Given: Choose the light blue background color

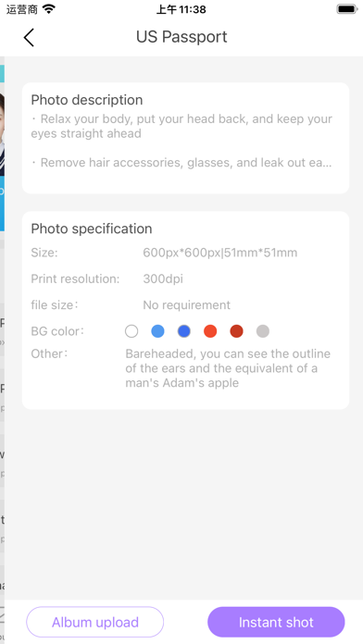Looking at the screenshot, I should tap(157, 331).
